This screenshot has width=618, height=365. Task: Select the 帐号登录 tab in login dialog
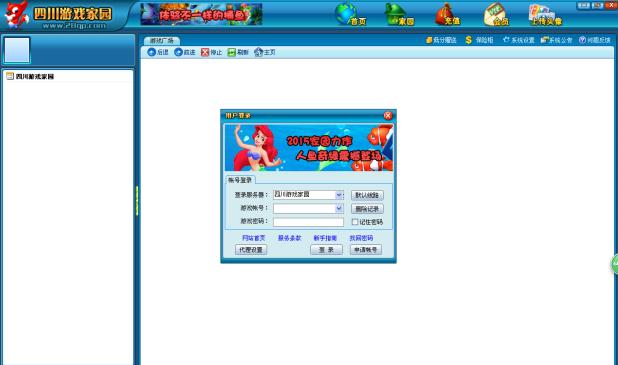point(240,180)
